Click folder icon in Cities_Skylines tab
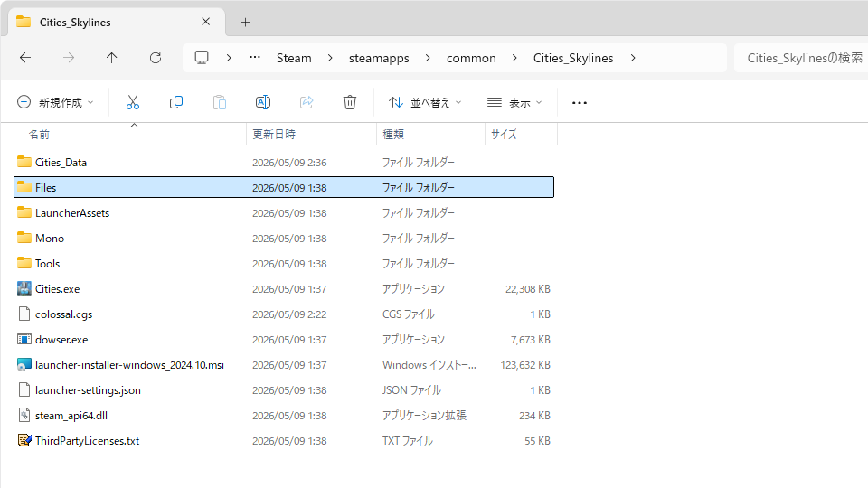 coord(24,22)
